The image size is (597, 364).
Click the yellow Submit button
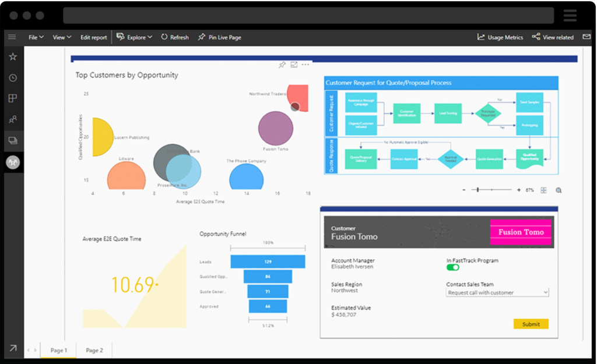tap(531, 324)
